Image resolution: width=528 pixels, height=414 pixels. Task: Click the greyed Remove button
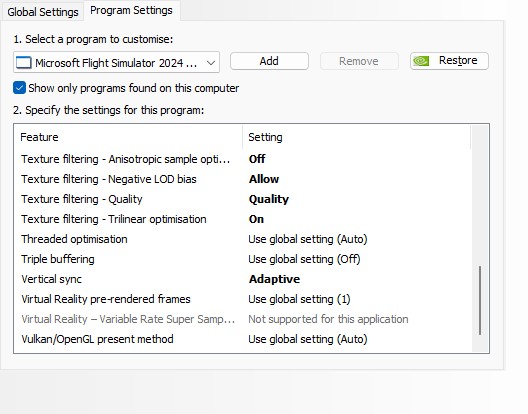pyautogui.click(x=359, y=61)
